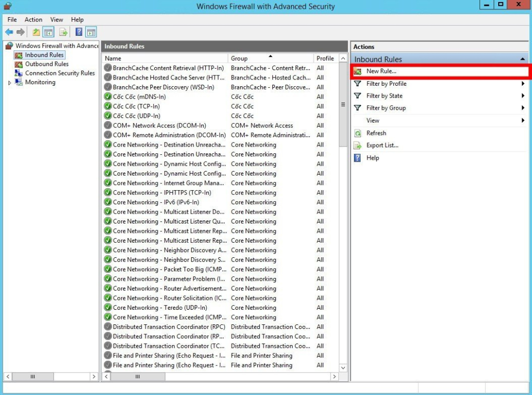Click the Up one level folder icon
The image size is (532, 395).
pyautogui.click(x=36, y=32)
